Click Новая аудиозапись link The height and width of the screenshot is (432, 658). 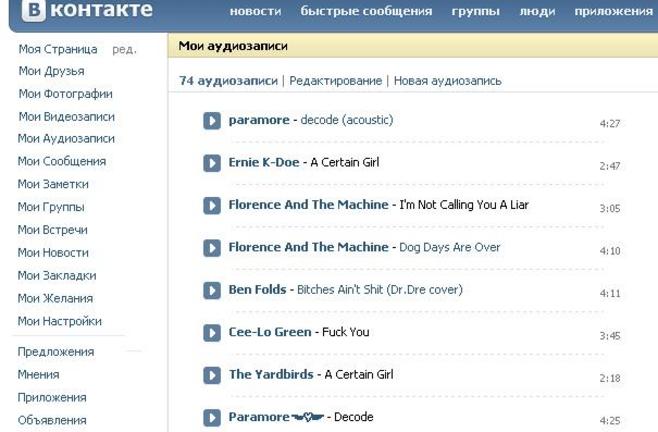(x=447, y=81)
